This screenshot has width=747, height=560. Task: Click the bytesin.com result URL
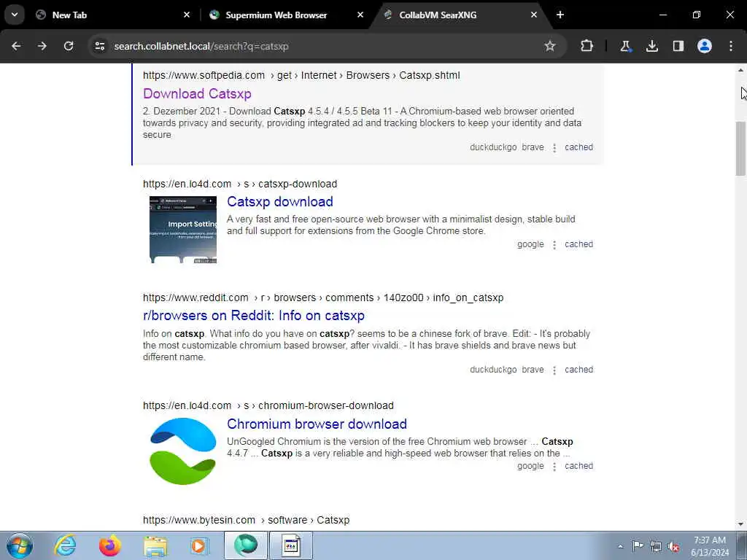click(x=247, y=520)
